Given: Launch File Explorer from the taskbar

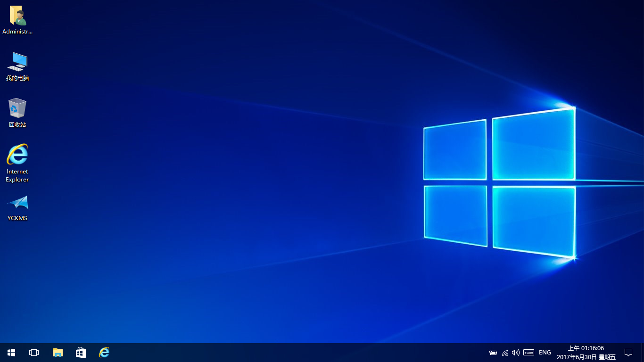Looking at the screenshot, I should [x=58, y=352].
